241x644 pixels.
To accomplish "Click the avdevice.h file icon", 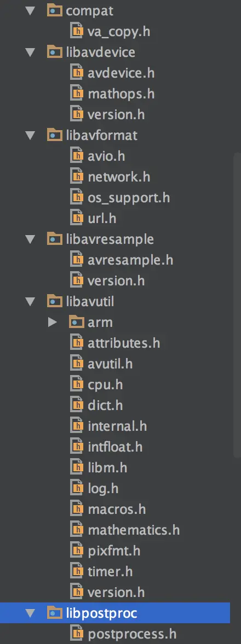I will tap(77, 73).
